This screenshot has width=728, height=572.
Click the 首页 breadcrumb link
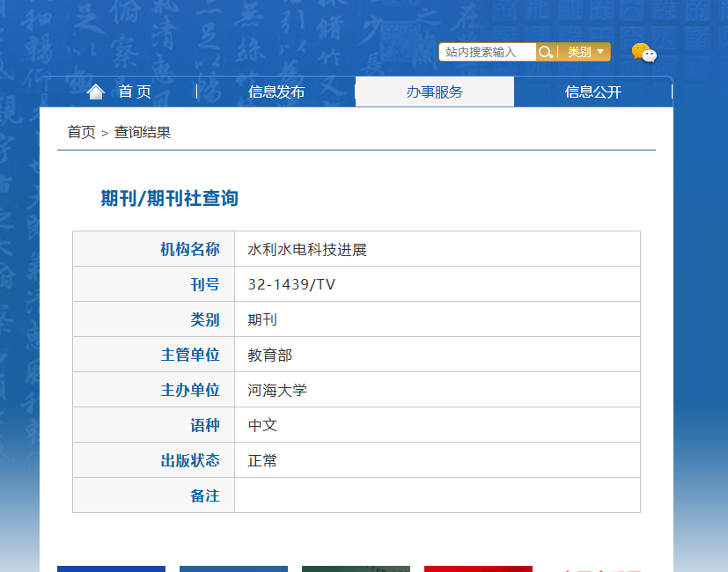pyautogui.click(x=81, y=132)
